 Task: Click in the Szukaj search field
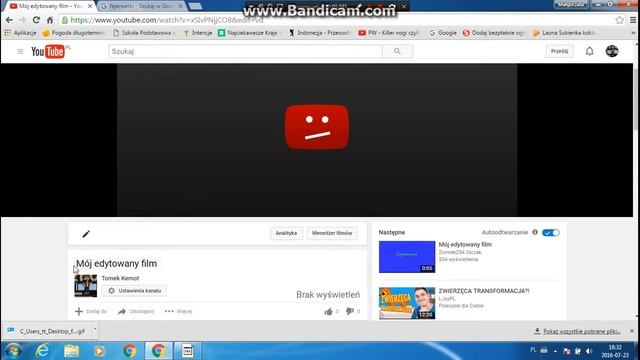point(245,51)
